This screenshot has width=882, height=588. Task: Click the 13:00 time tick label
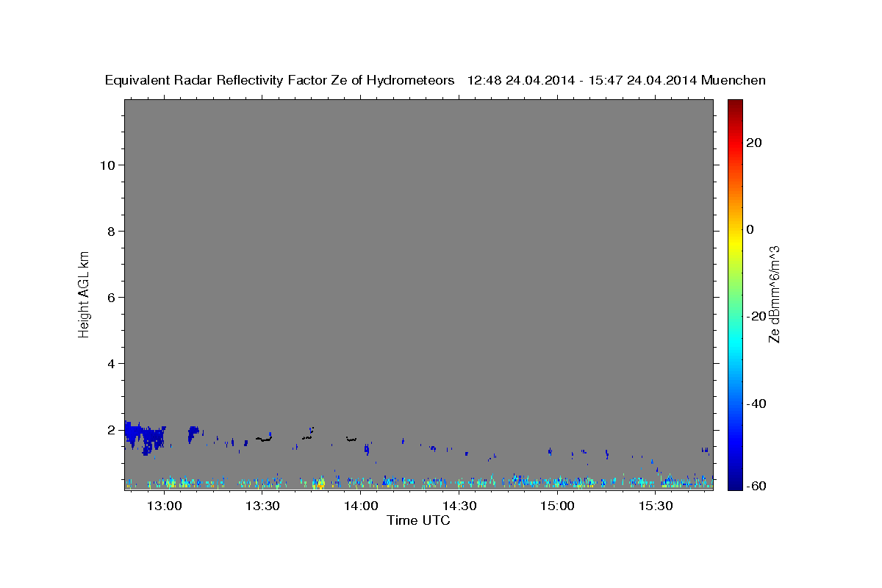click(x=164, y=506)
